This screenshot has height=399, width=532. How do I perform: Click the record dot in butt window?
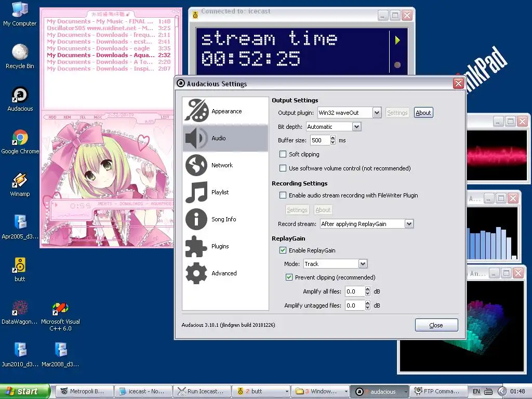(x=397, y=65)
